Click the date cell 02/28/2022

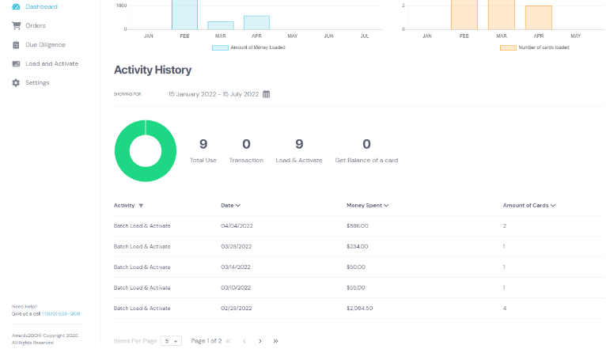tap(236, 309)
